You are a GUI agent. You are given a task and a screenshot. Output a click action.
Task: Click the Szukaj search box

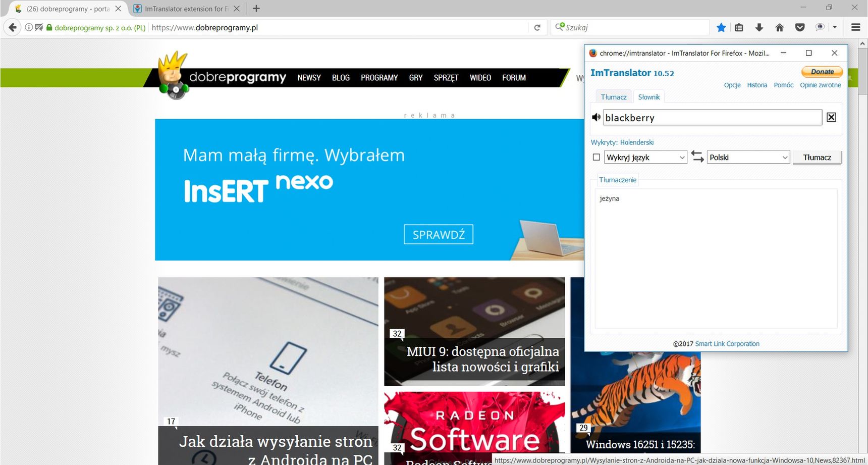coord(631,27)
